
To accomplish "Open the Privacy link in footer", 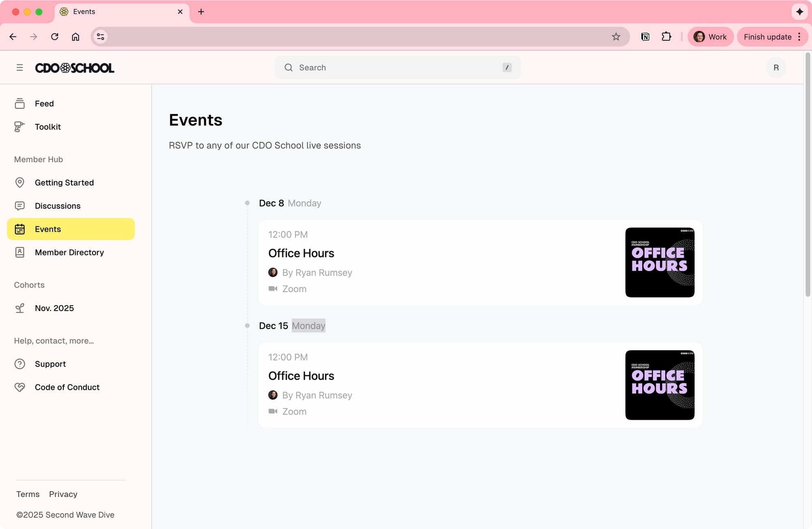I will pyautogui.click(x=63, y=494).
